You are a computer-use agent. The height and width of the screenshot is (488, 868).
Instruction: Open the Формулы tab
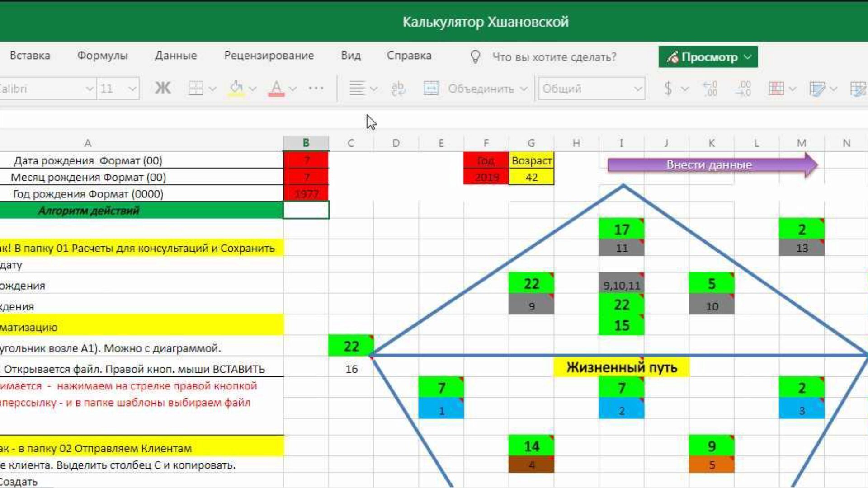point(102,56)
